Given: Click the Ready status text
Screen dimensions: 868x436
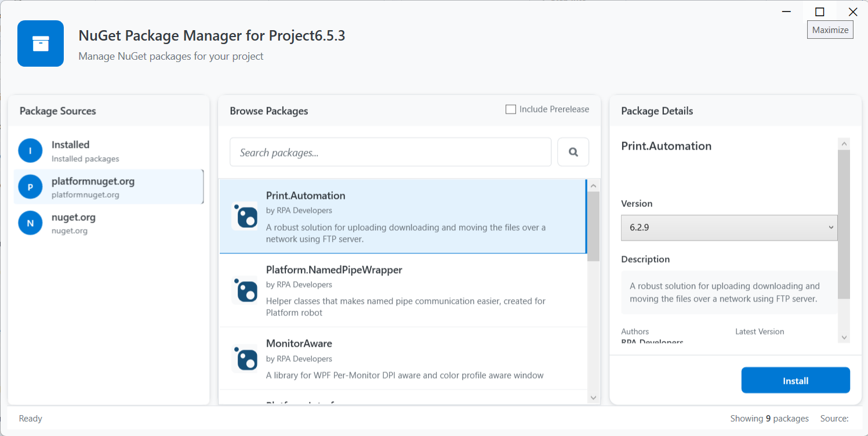Looking at the screenshot, I should [x=31, y=419].
